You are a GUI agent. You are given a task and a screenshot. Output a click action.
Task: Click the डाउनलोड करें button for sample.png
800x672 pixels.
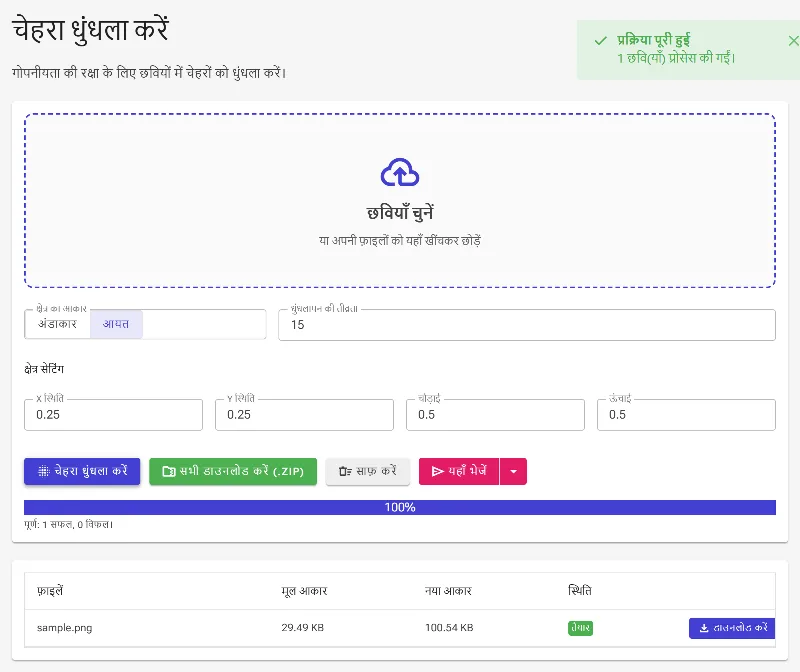coord(732,628)
